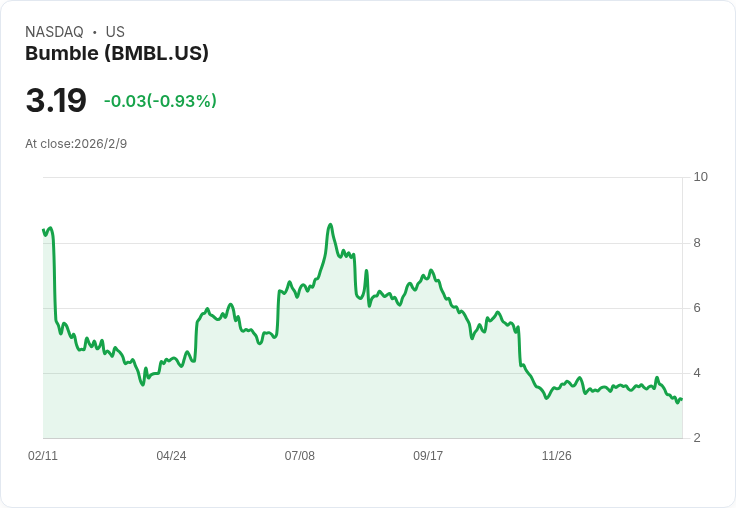
Task: Click the At close date text
Action: (76, 144)
